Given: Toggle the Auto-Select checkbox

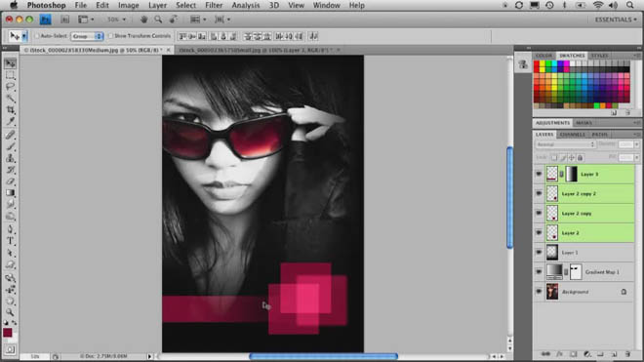Looking at the screenshot, I should coord(36,36).
